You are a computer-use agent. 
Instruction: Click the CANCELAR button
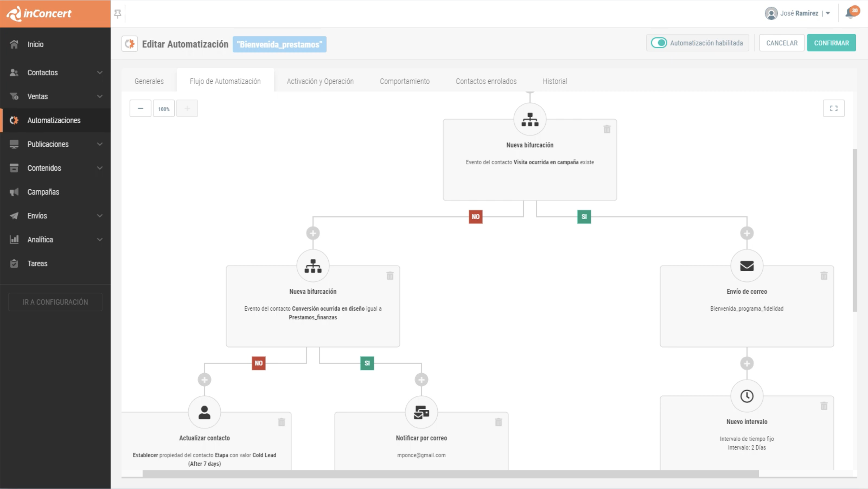[x=782, y=43]
